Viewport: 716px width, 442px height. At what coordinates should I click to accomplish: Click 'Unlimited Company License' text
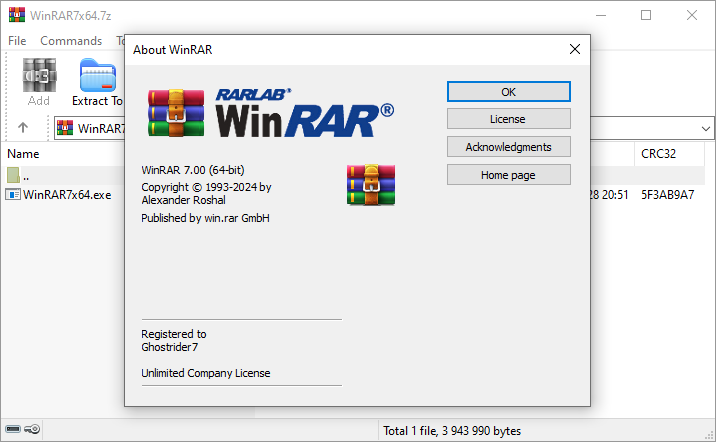[x=205, y=373]
